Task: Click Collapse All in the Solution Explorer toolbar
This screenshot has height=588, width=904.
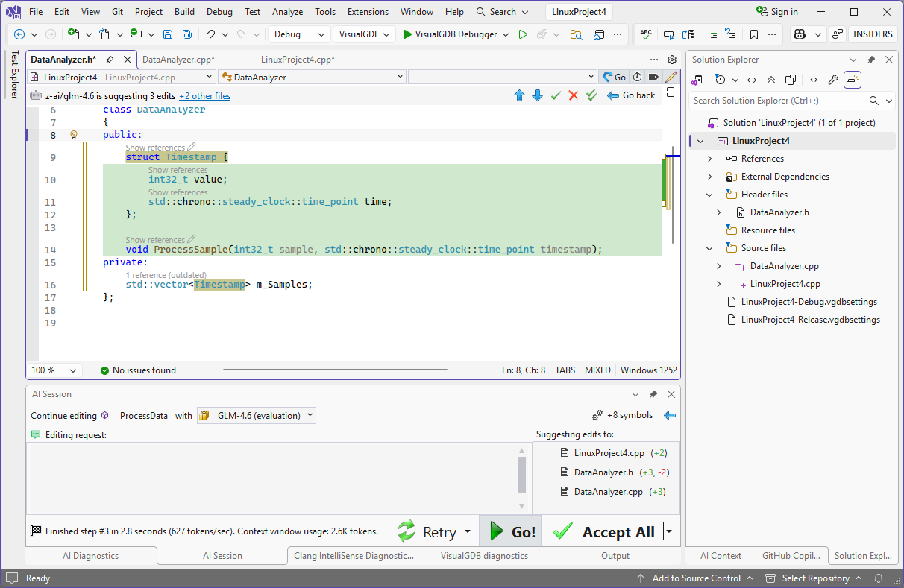Action: [771, 80]
